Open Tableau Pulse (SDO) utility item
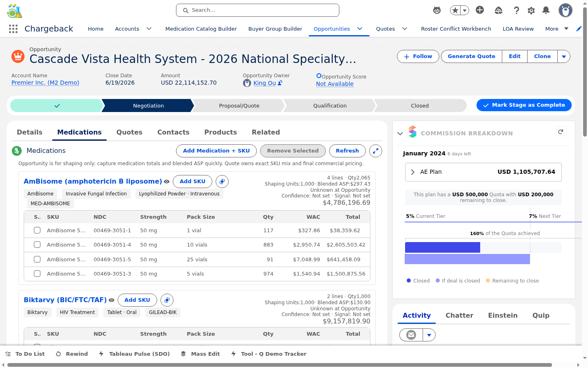The height and width of the screenshot is (368, 588). coord(134,354)
